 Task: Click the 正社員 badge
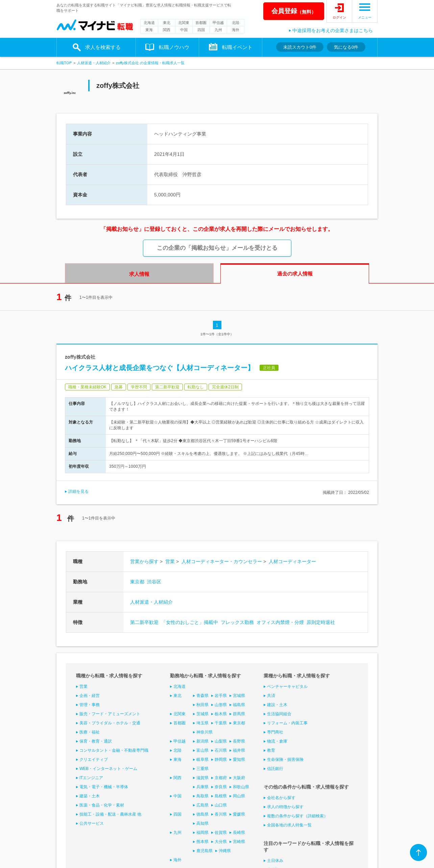pyautogui.click(x=269, y=368)
